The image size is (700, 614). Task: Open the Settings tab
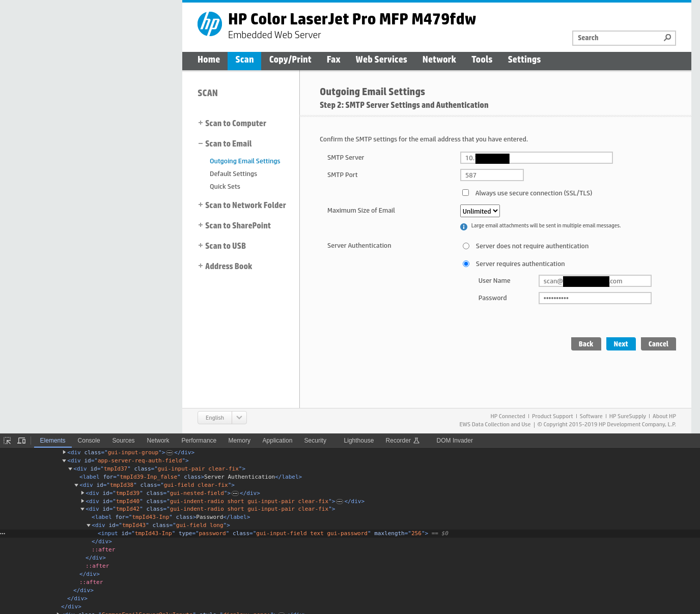coord(524,60)
